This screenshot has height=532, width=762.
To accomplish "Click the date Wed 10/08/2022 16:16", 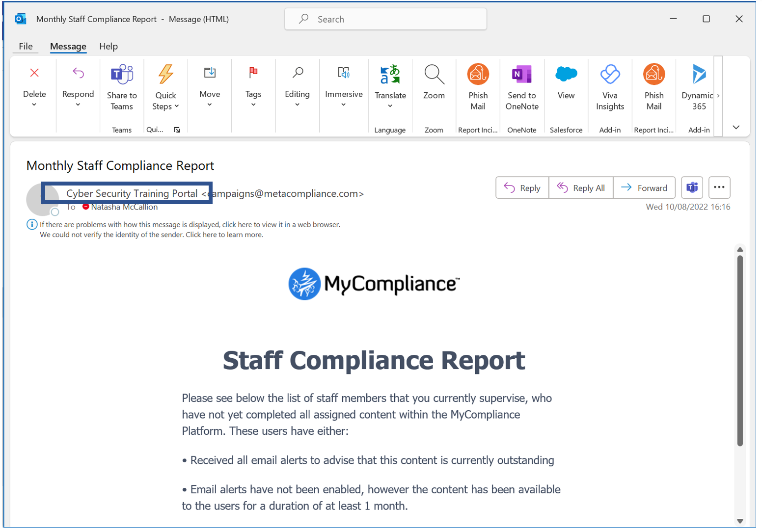I will tap(688, 207).
